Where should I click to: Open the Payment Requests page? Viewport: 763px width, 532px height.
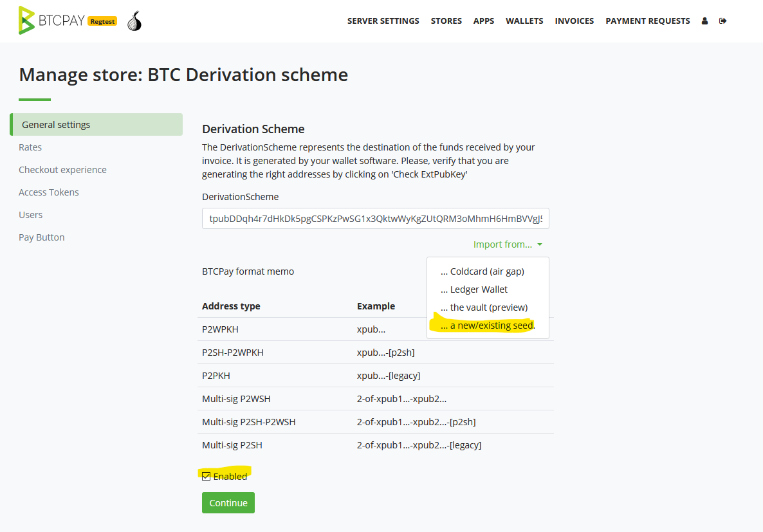click(647, 21)
